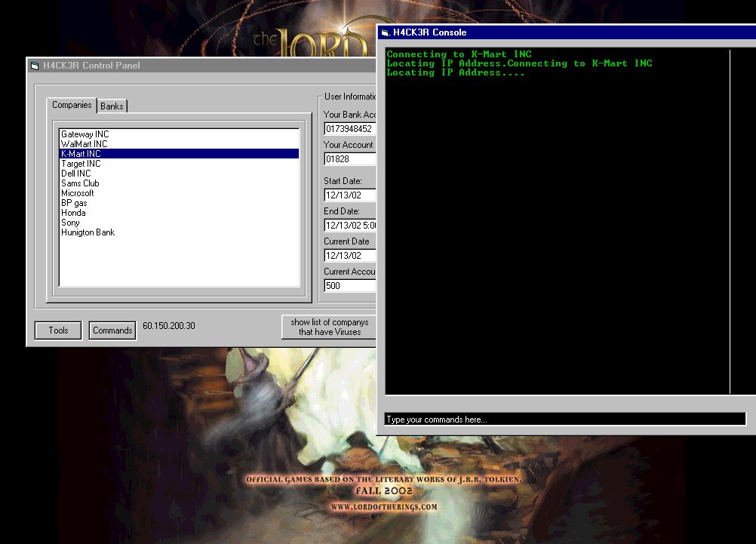The image size is (756, 544).
Task: Click the H4CK3R Control Panel window icon
Action: coord(35,66)
